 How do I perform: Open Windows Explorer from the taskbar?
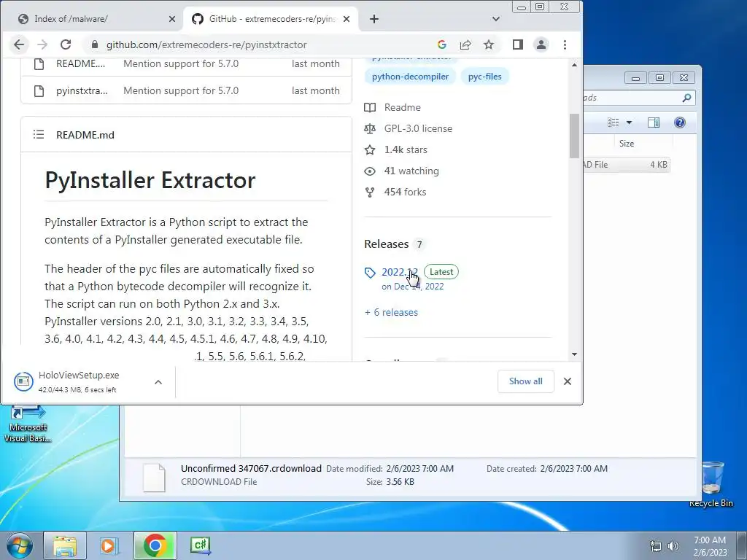pos(65,545)
